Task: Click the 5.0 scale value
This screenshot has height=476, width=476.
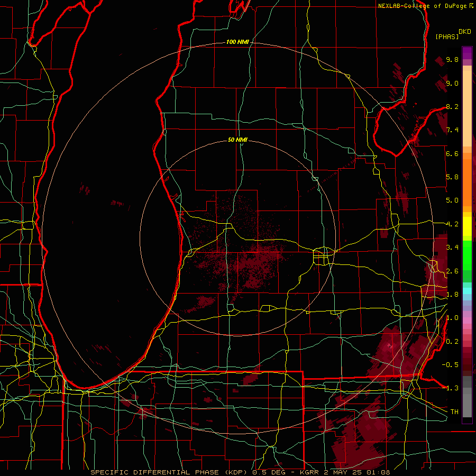Action: pyautogui.click(x=452, y=200)
